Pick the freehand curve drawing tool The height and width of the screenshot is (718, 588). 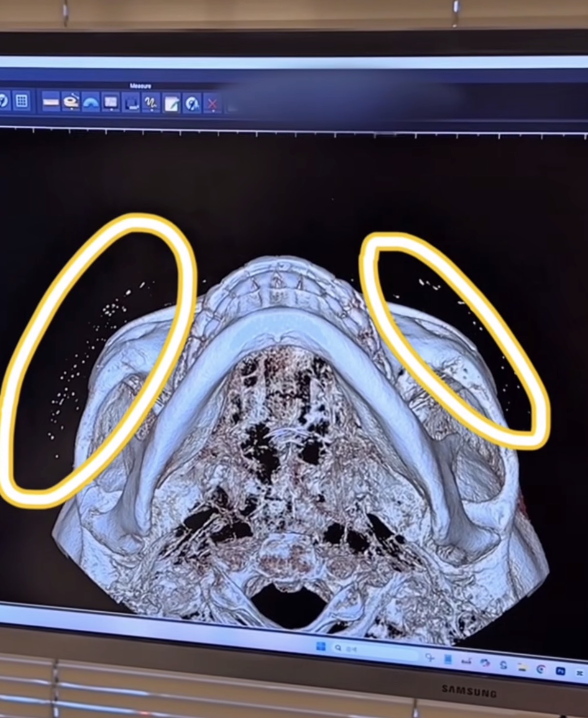point(151,103)
